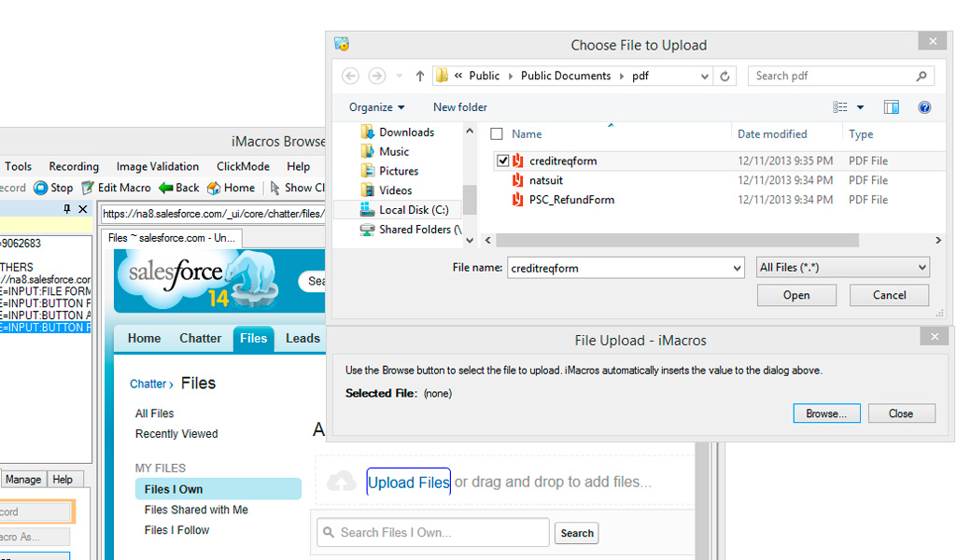971x560 pixels.
Task: Click Open in the upload dialog
Action: 796,295
